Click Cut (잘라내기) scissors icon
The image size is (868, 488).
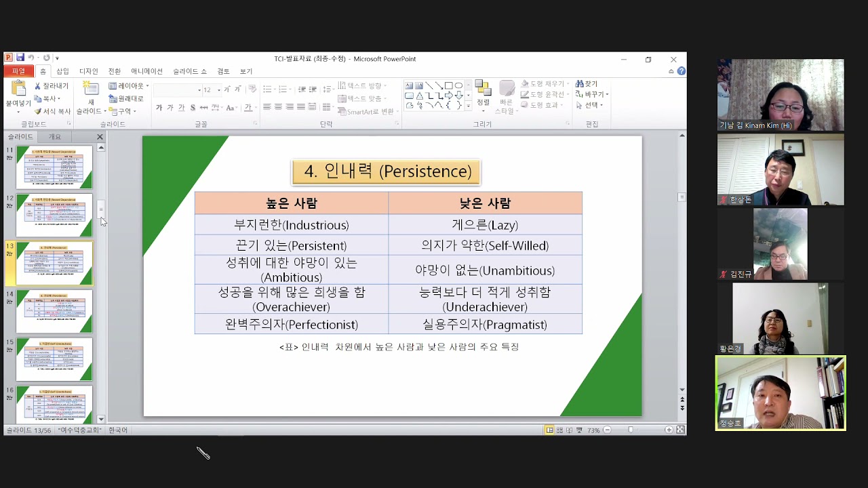37,86
